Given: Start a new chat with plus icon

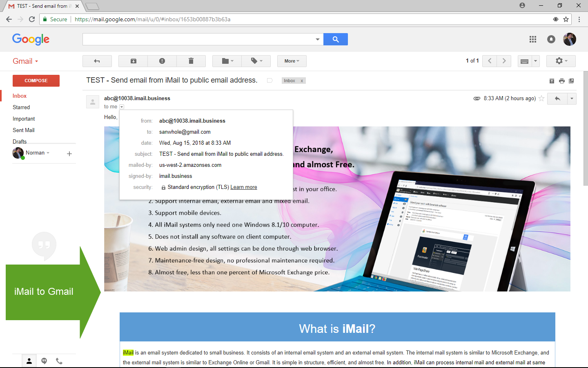Looking at the screenshot, I should 69,154.
